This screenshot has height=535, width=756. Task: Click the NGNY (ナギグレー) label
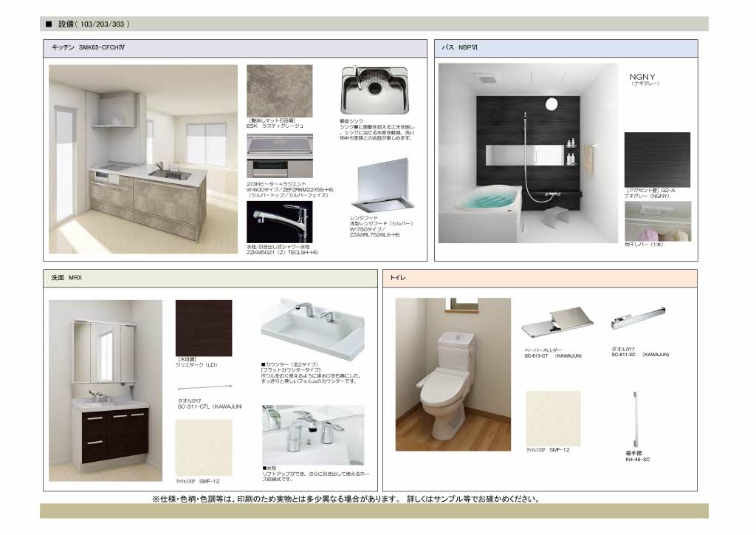[644, 79]
